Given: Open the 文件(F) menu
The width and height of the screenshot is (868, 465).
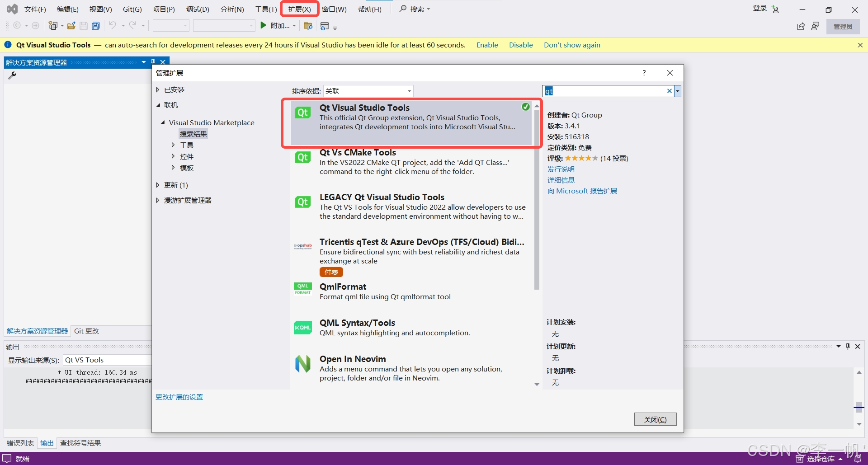Looking at the screenshot, I should [35, 9].
